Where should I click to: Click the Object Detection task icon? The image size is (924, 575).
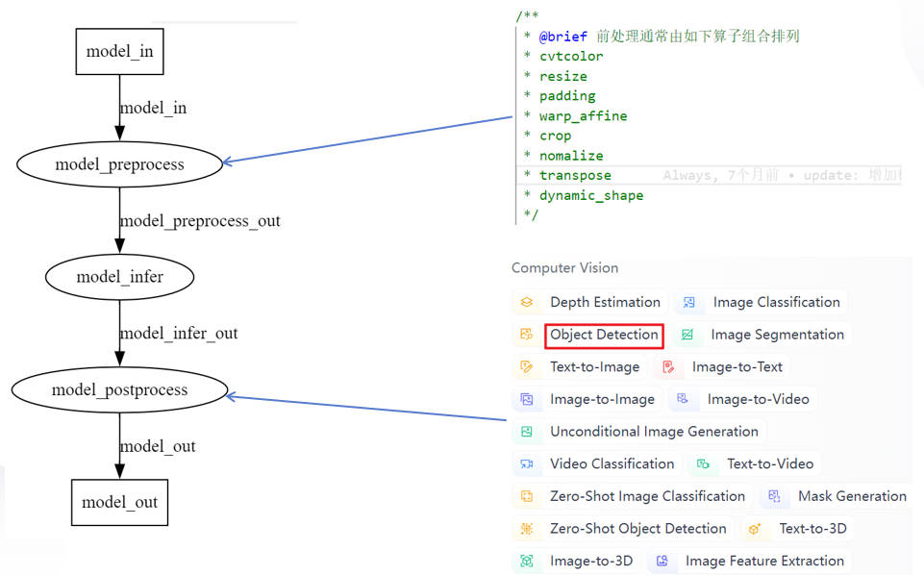pyautogui.click(x=527, y=335)
